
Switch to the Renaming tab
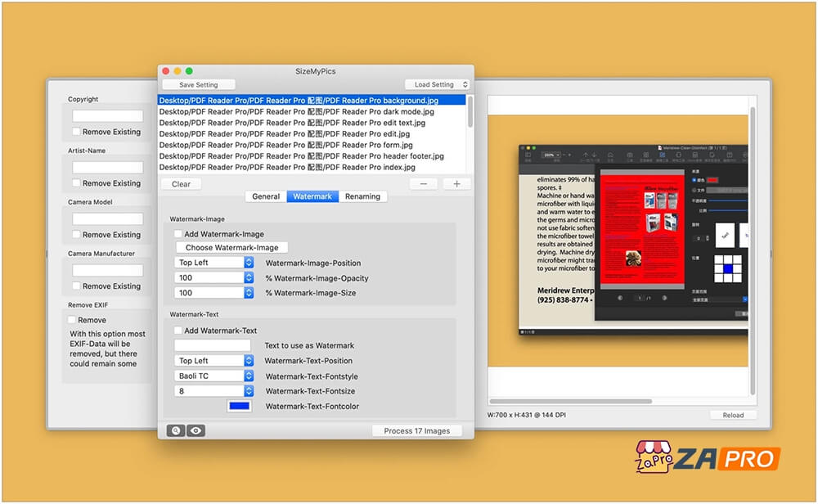coord(362,196)
